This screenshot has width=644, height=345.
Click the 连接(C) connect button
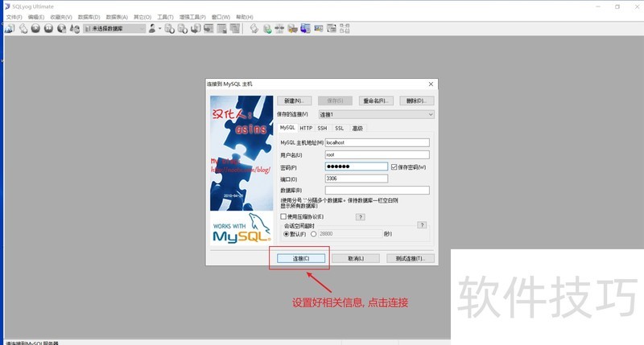(x=301, y=258)
